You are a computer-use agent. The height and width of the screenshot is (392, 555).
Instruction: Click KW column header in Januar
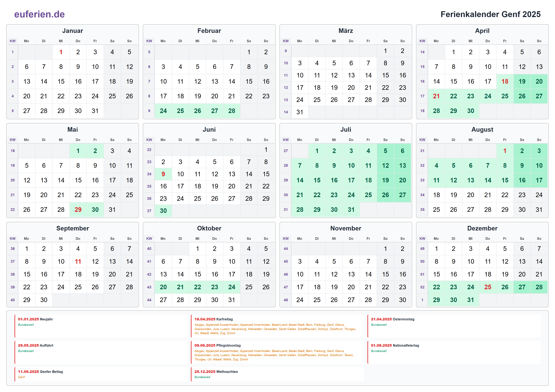[x=12, y=41]
